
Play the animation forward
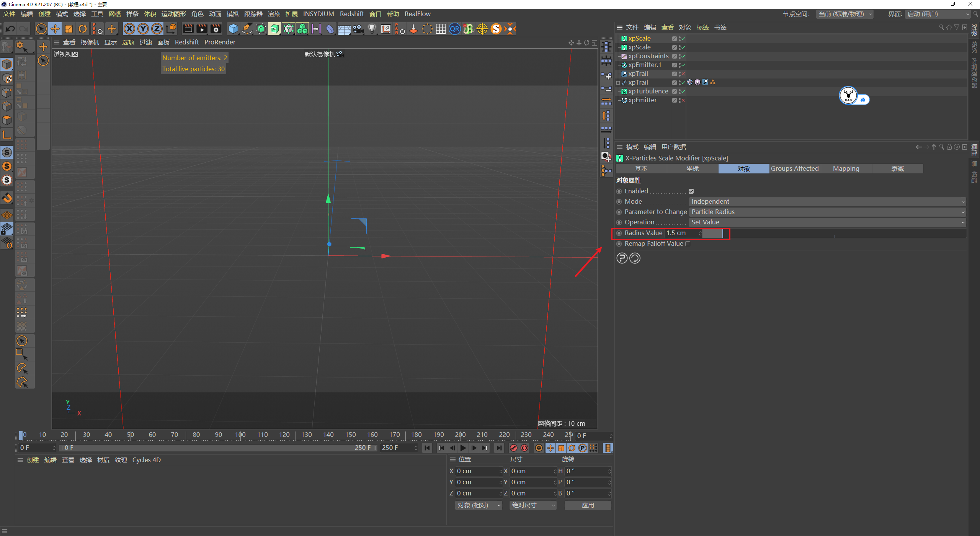pos(463,448)
